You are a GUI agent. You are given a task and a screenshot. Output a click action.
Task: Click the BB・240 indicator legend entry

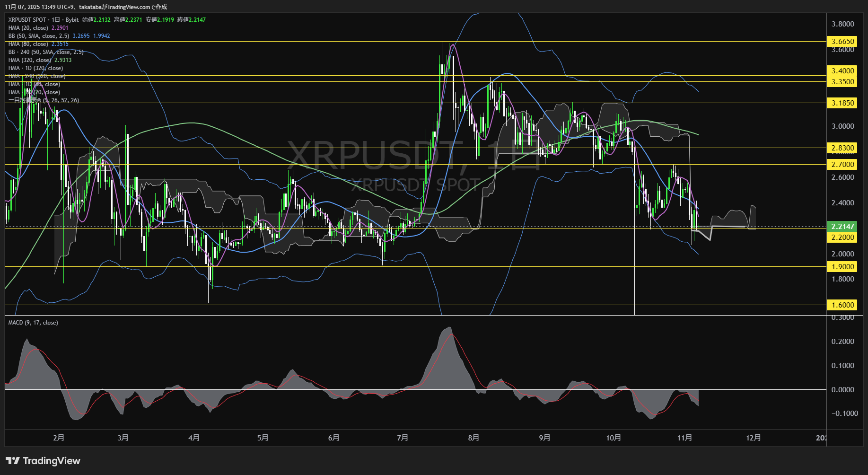click(45, 52)
